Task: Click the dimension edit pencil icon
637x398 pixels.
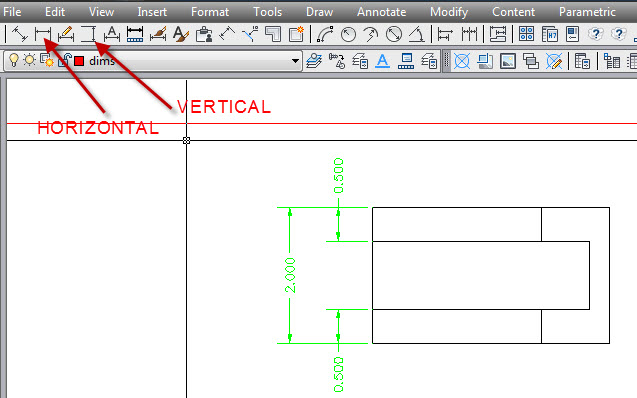Action: pos(66,34)
